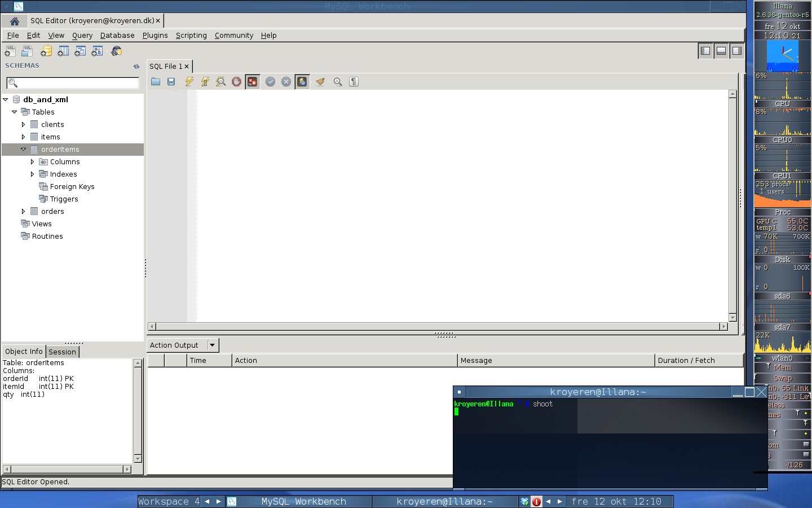Click the Beautify query broom icon

point(320,82)
